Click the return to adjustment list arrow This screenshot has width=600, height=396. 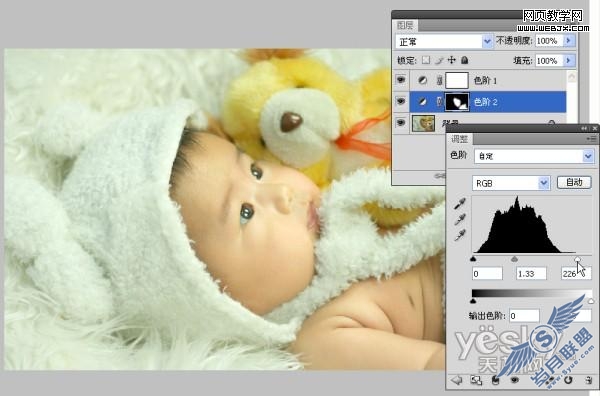[456, 380]
